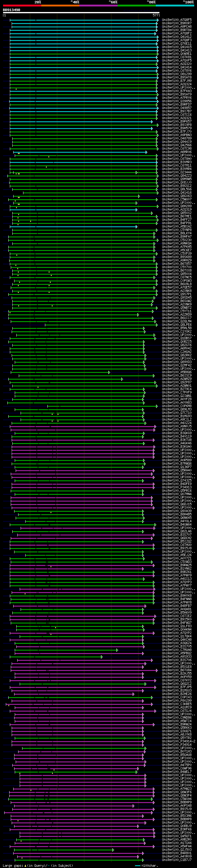Select the UniRef100_Q84ZZ3 entry
Screen dimensions: 197x868
[x=177, y=176]
